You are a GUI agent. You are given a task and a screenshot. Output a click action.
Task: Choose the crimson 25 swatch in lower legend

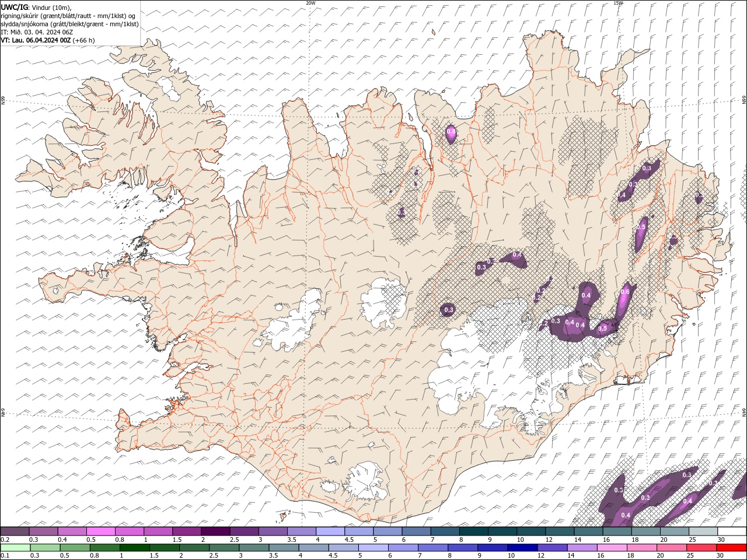click(701, 548)
